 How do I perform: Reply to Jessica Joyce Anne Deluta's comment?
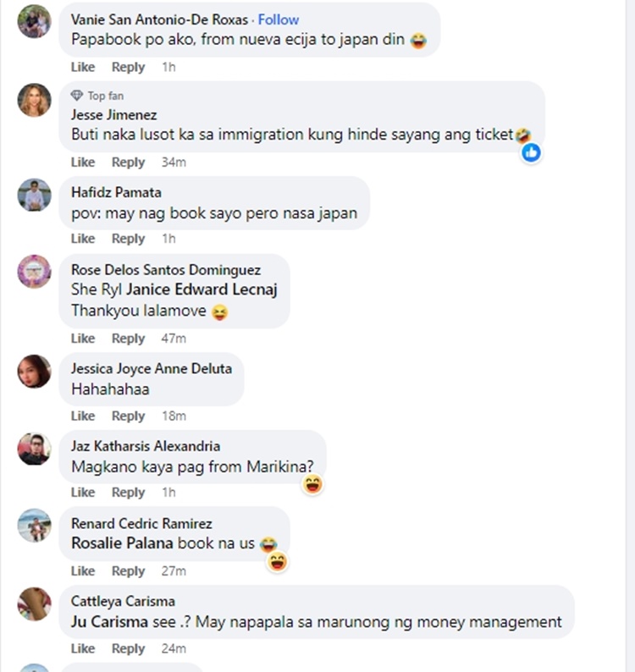[128, 416]
